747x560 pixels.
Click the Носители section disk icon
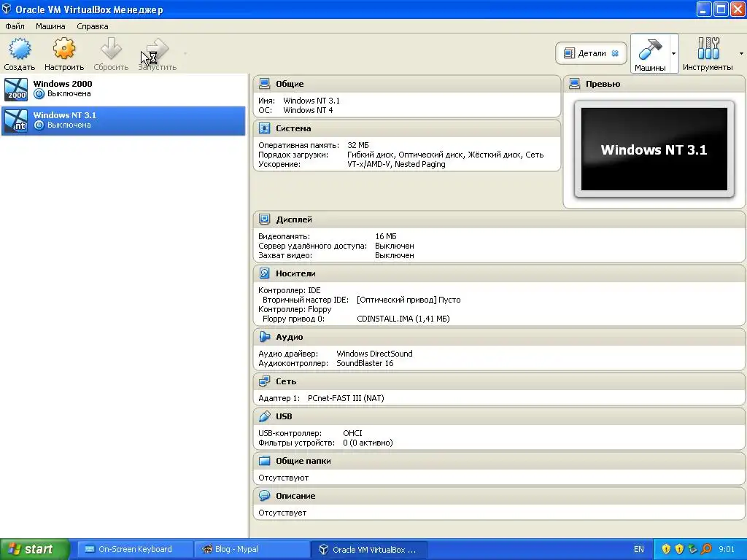point(264,273)
